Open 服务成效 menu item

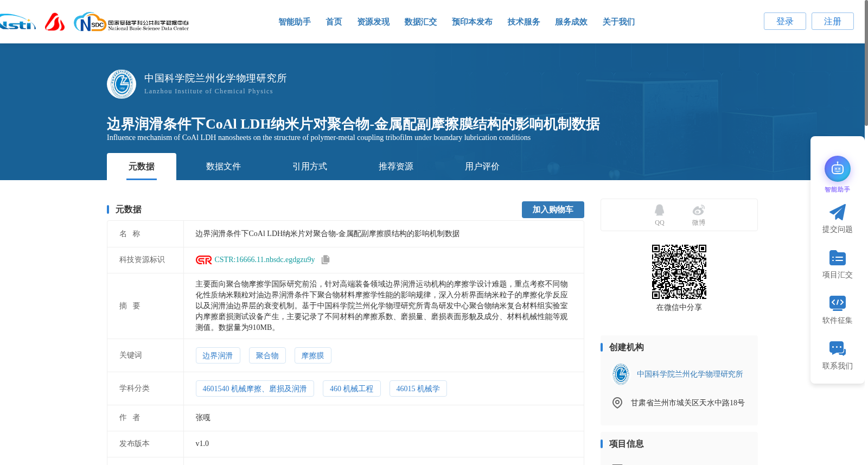[x=571, y=22]
